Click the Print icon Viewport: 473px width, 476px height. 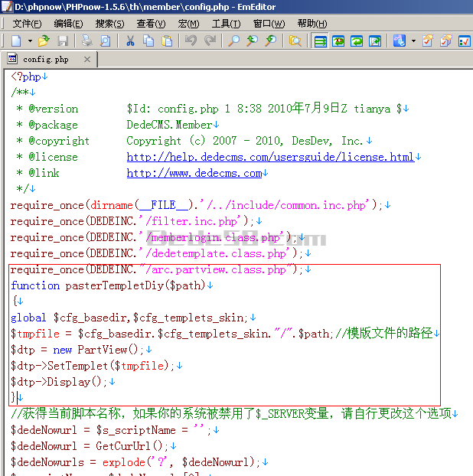pyautogui.click(x=86, y=41)
